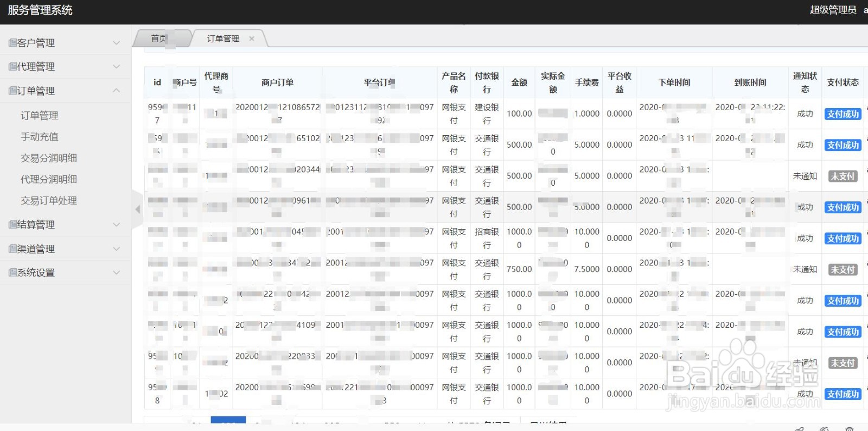Viewport: 868px width, 431px height.
Task: Open the 系统设置 menu label
Action: pyautogui.click(x=36, y=272)
